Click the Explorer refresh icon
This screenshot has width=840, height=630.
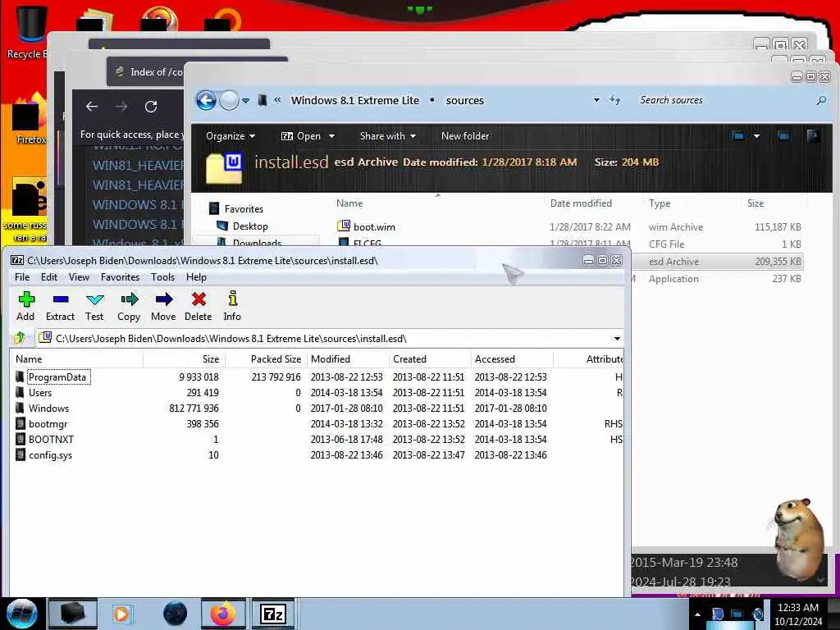tap(615, 100)
